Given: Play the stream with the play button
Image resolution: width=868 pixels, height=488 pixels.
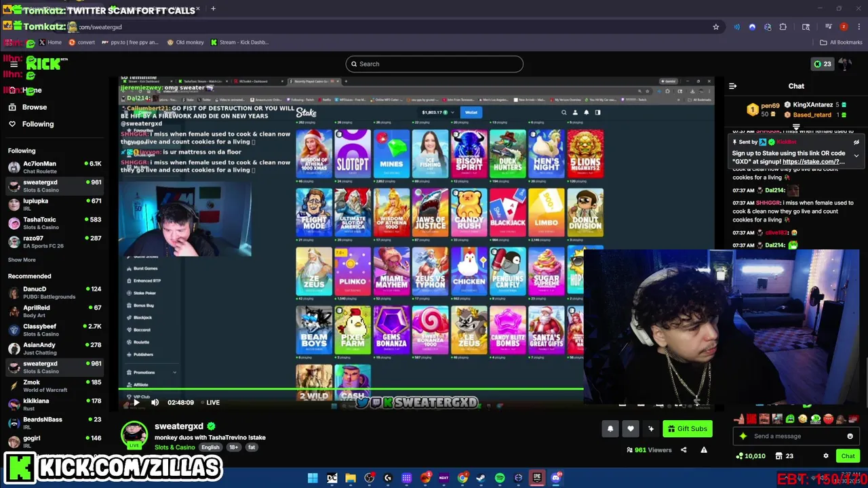Looking at the screenshot, I should (136, 403).
